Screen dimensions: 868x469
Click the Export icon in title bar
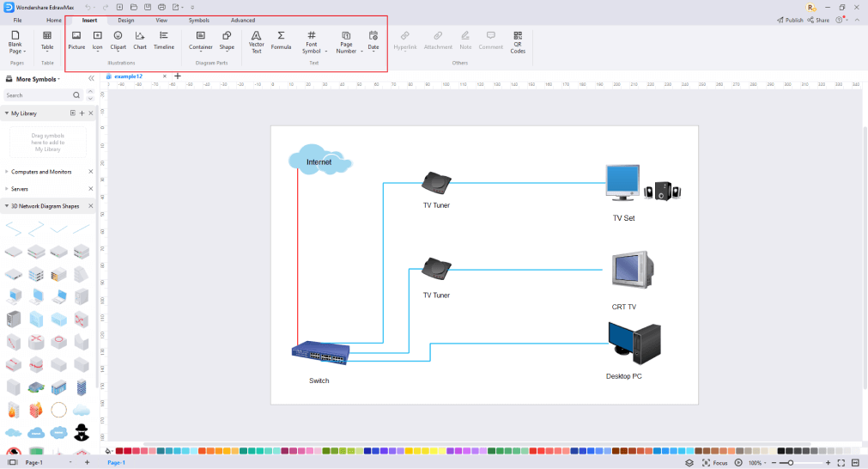pyautogui.click(x=175, y=7)
